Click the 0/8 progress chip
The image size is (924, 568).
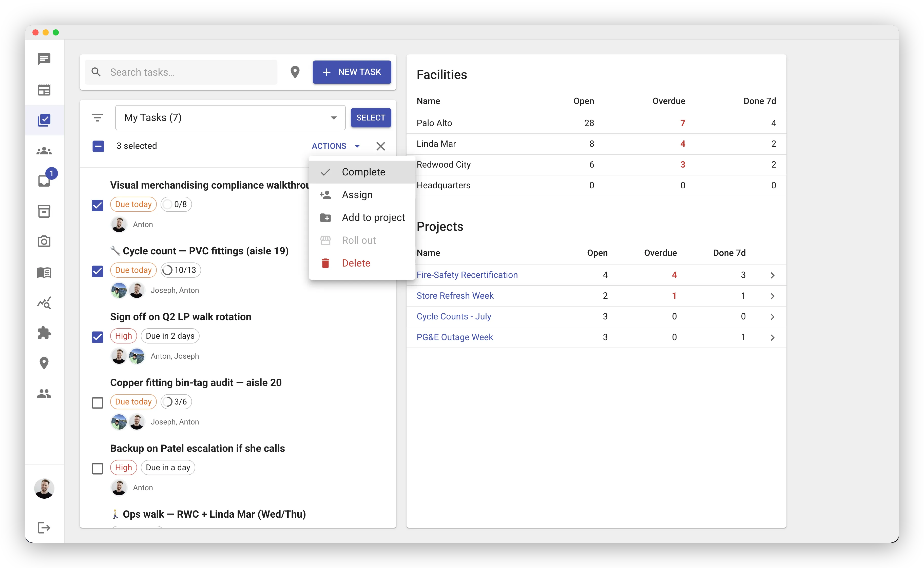pos(176,204)
